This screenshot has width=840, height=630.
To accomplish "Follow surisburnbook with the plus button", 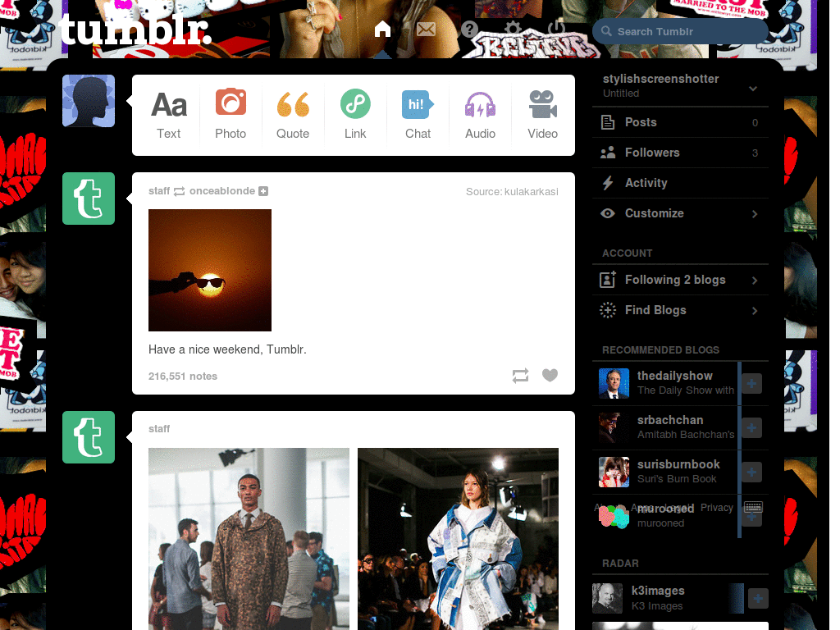I will pos(751,472).
